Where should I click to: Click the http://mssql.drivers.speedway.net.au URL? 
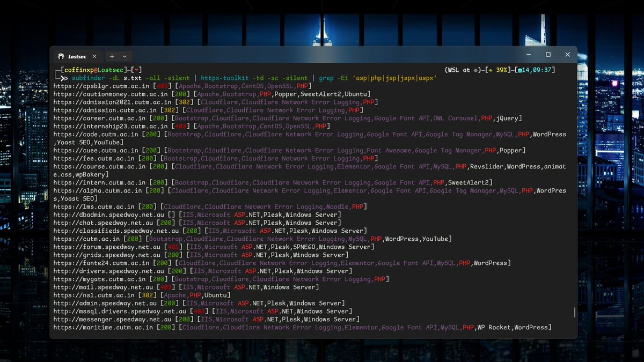(x=120, y=312)
